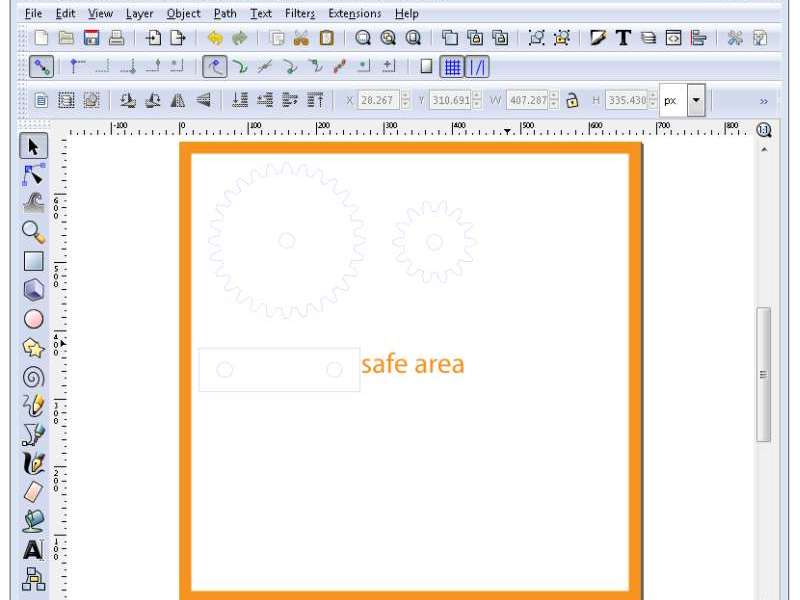Screen dimensions: 800x600
Task: Open the Path menu
Action: [225, 13]
